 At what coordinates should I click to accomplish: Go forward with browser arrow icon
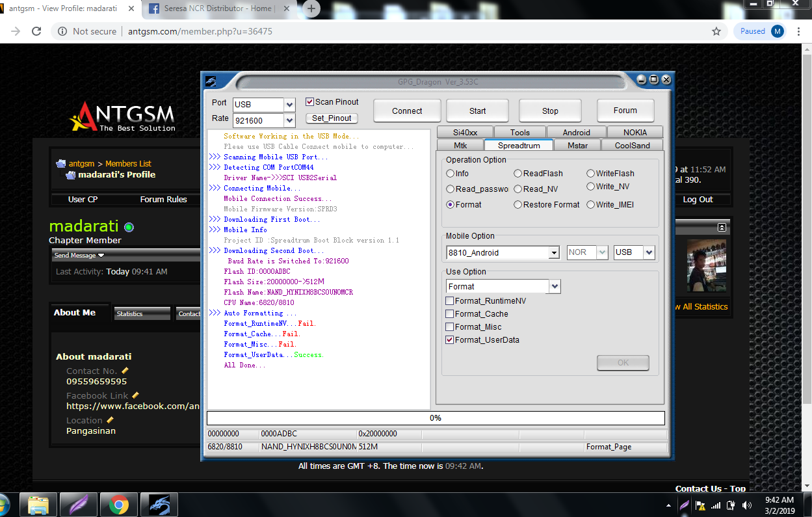[16, 31]
